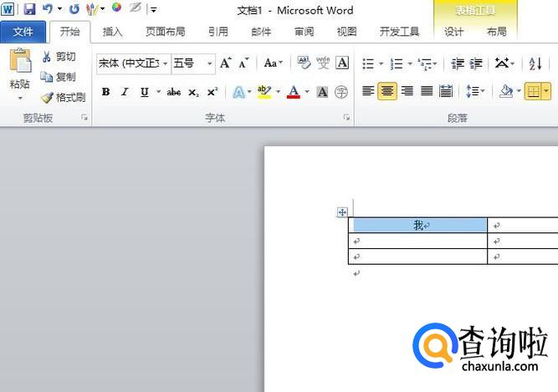Open the Word application icon menu
The image size is (558, 392).
pos(8,9)
